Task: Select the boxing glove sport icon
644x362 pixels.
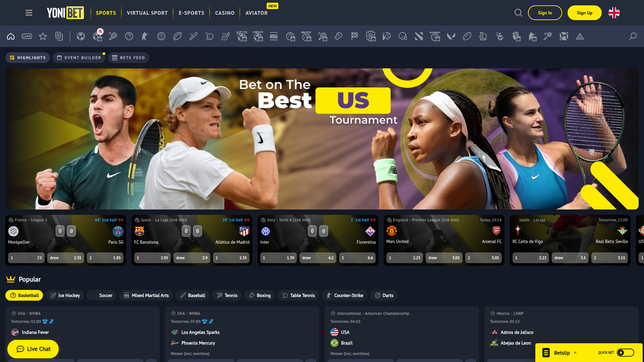Action: (x=338, y=36)
